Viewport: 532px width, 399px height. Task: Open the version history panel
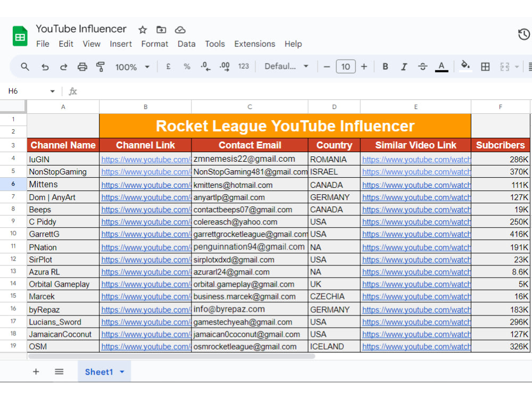(523, 34)
